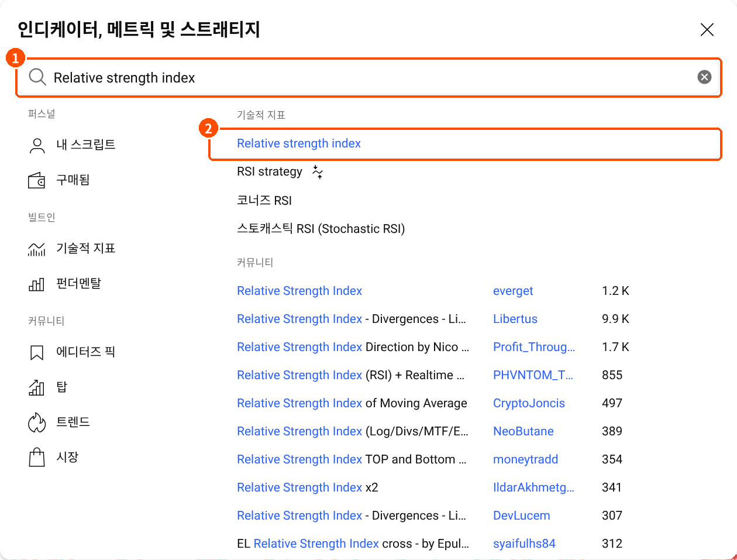
Task: Open 에디터즈 픽 community list
Action: [86, 352]
